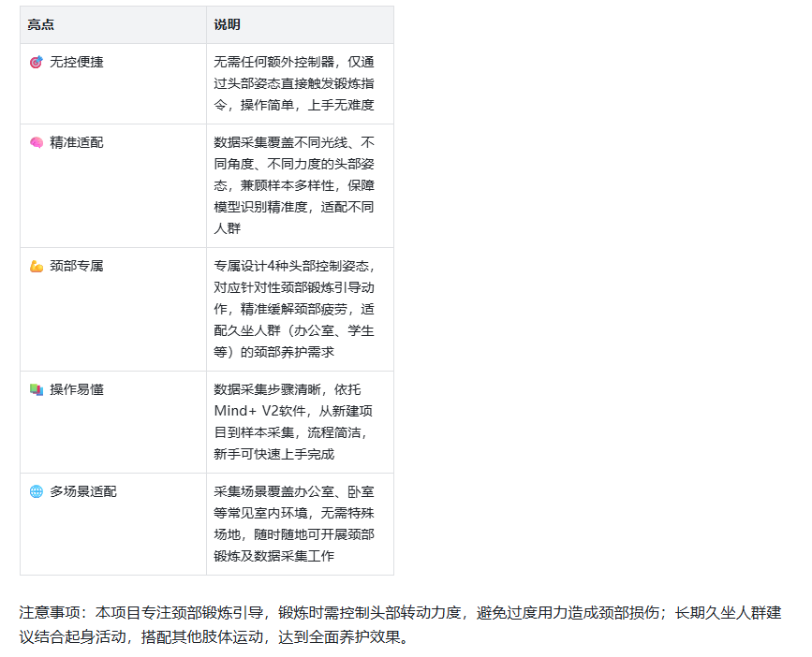Click the target emoji beside 无控便捷
The image size is (812, 657).
(x=37, y=63)
